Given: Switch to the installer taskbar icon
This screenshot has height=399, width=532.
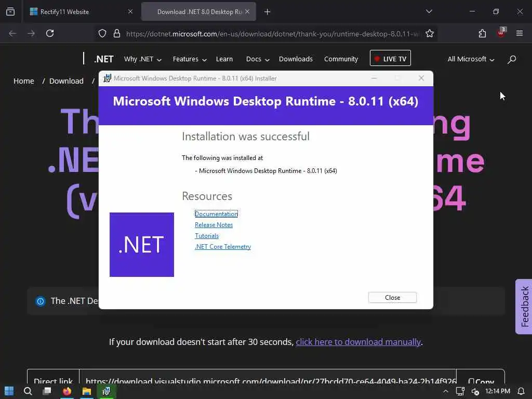Looking at the screenshot, I should tap(107, 391).
